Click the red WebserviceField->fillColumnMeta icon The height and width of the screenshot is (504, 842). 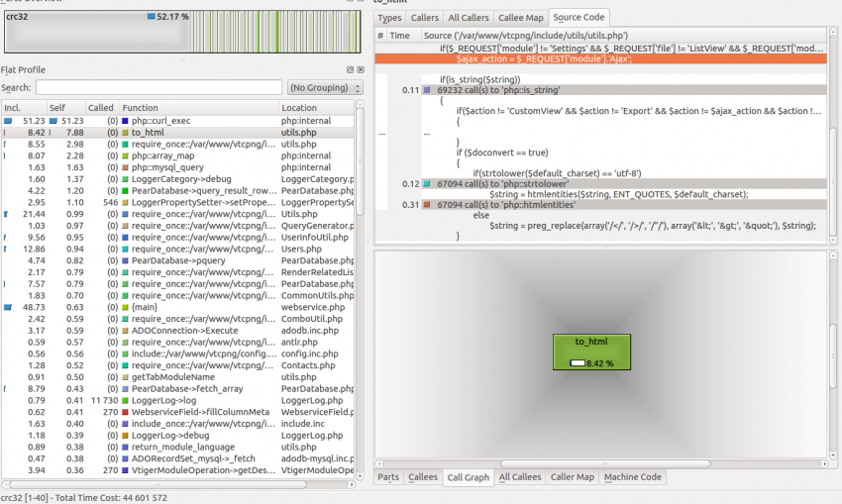click(125, 412)
